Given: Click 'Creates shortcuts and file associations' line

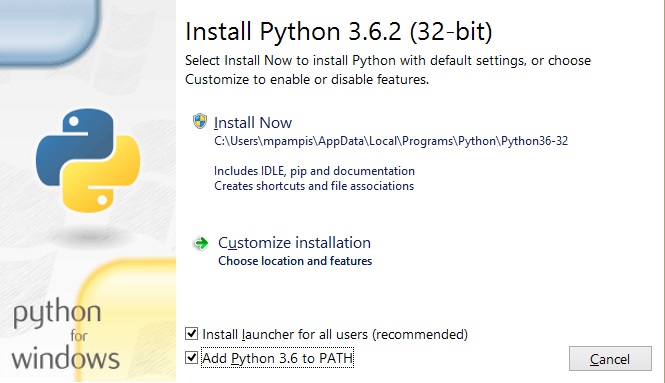Looking at the screenshot, I should pos(314,186).
